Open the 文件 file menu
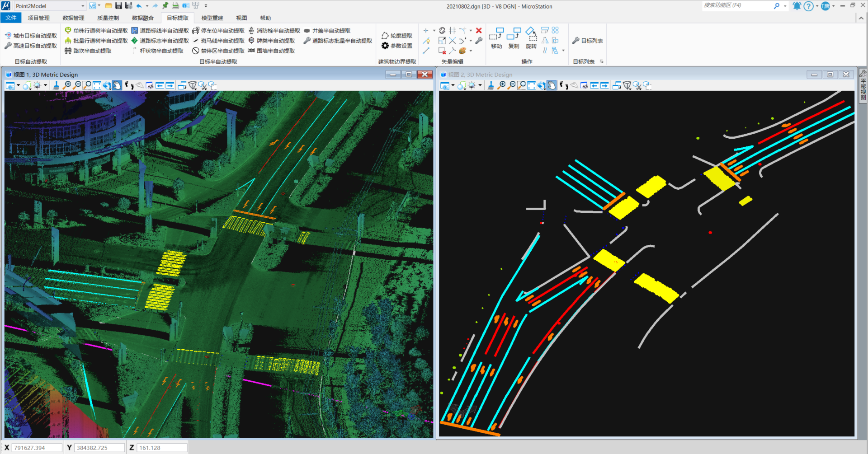The image size is (868, 454). point(11,18)
